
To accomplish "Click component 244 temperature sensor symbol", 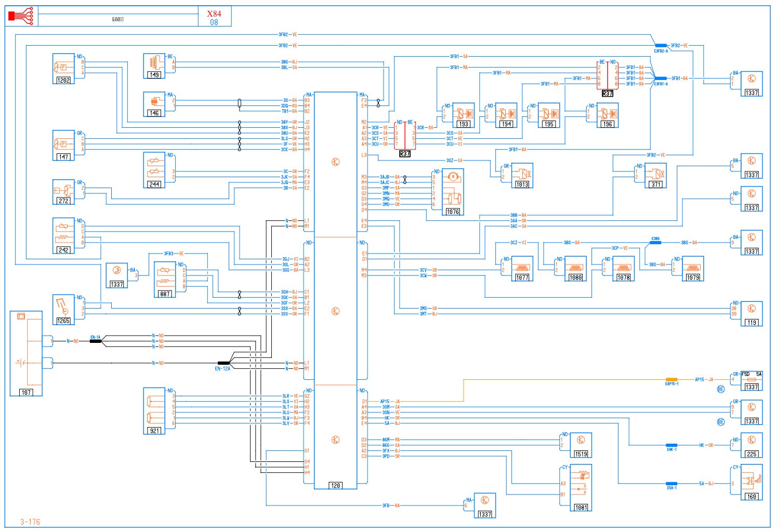I will coord(154,170).
